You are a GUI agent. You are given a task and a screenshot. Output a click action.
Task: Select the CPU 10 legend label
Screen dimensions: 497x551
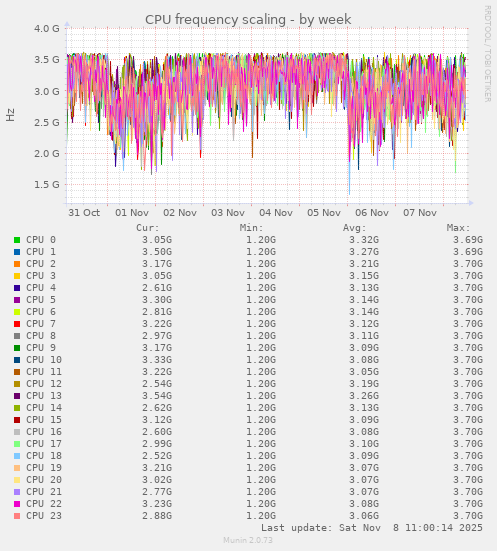pyautogui.click(x=44, y=359)
